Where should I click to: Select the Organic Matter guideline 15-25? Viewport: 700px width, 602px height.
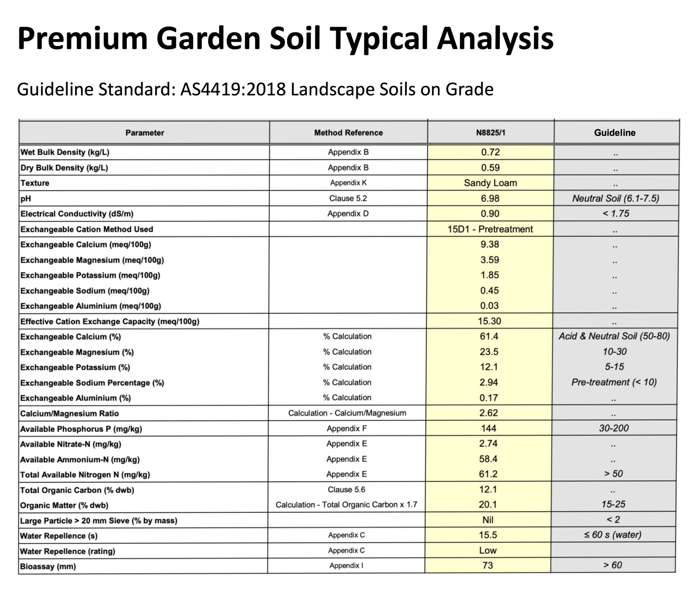pyautogui.click(x=614, y=505)
